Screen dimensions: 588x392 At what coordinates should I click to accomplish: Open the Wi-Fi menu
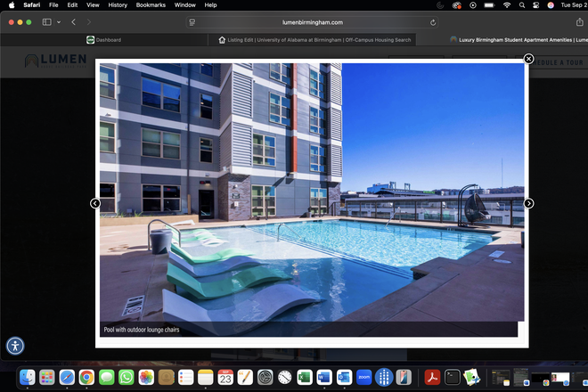point(507,5)
